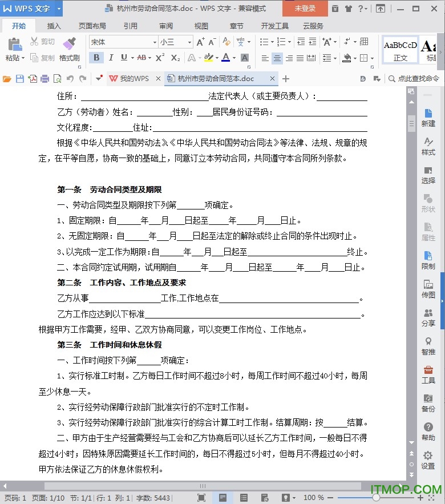Expand the font color dropdown arrow
Viewport: 445px width, 504px height.
pos(234,58)
